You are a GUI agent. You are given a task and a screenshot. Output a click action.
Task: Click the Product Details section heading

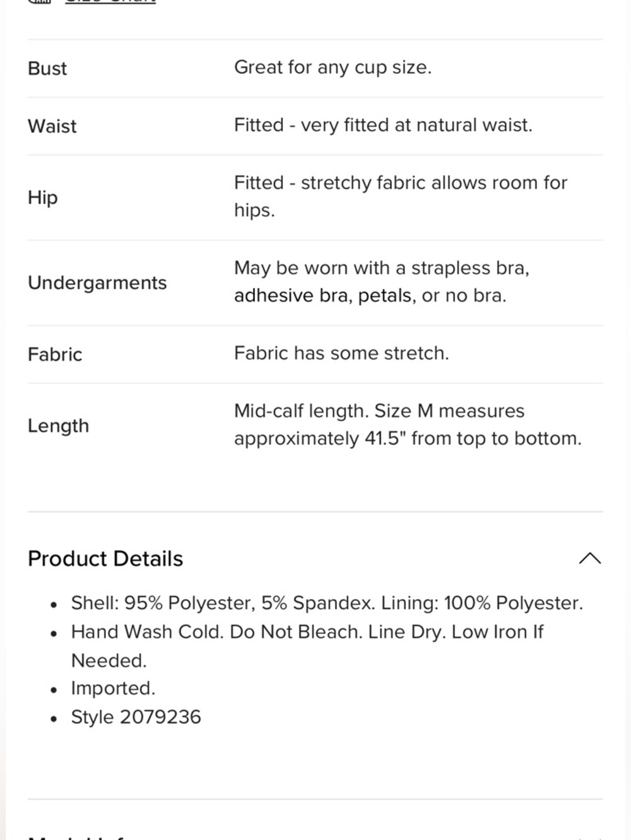[105, 559]
